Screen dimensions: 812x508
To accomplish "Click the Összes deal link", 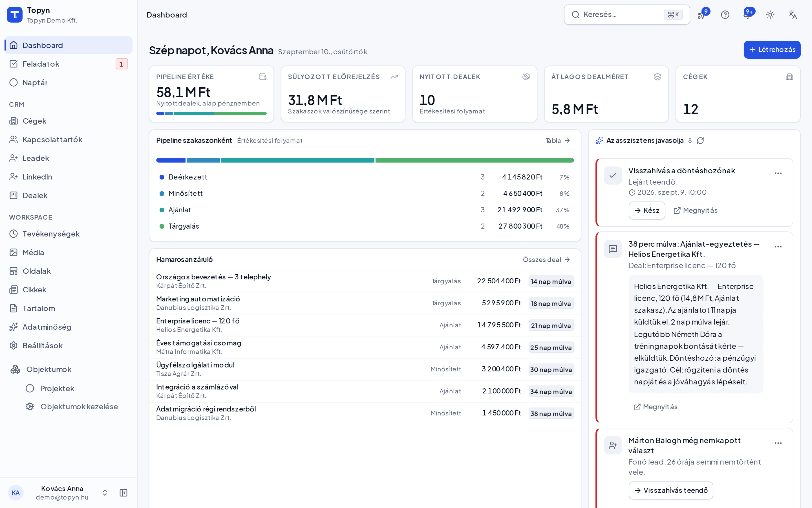I will [x=547, y=260].
